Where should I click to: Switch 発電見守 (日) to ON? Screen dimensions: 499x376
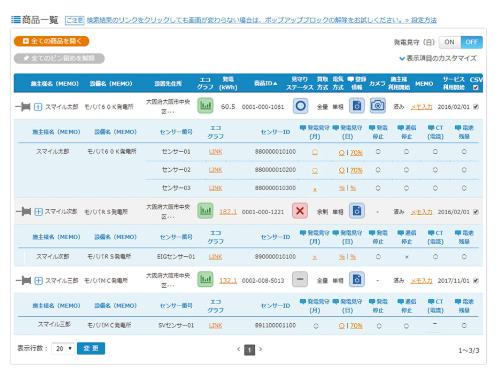point(449,42)
